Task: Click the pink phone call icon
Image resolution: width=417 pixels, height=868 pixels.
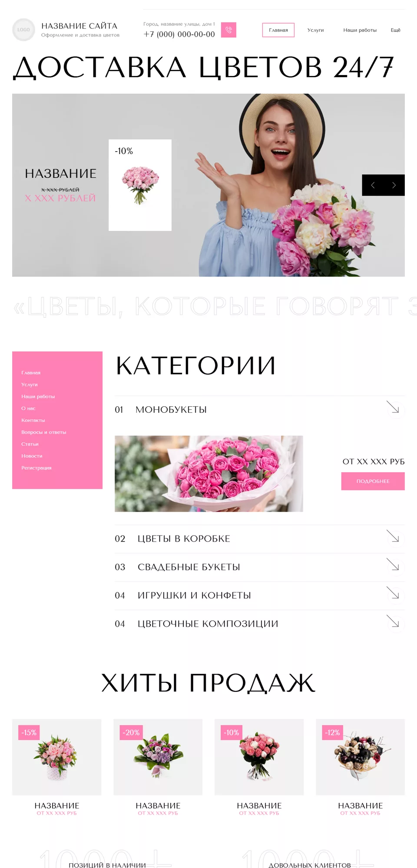Action: (x=228, y=30)
